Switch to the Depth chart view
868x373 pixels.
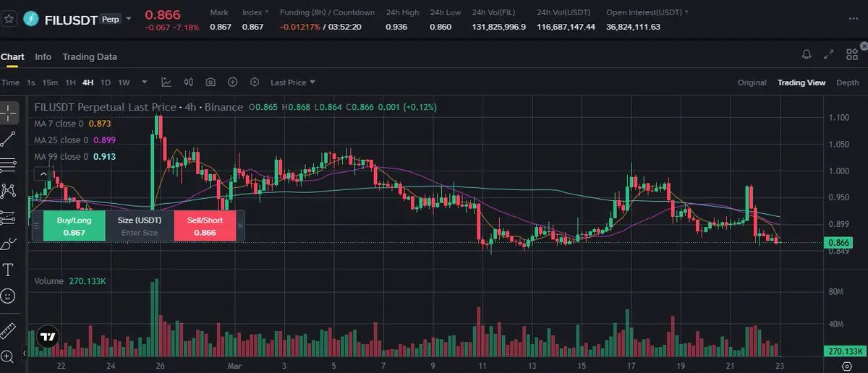(x=847, y=82)
